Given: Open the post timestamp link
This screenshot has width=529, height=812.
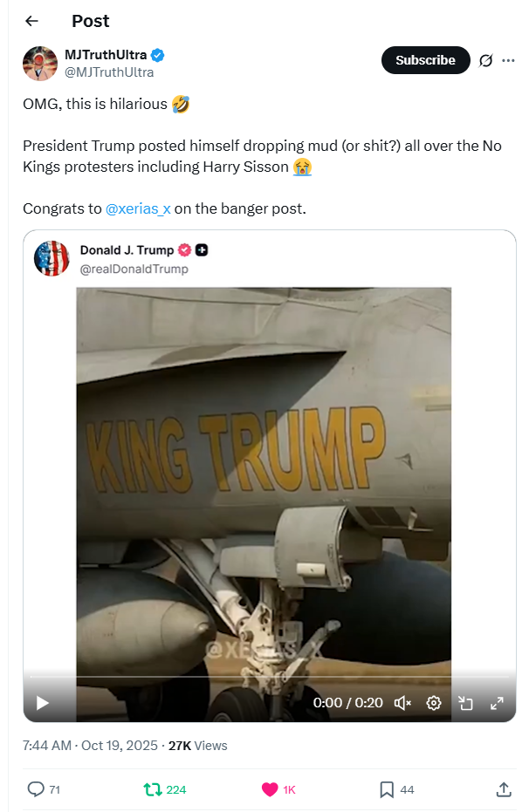Looking at the screenshot, I should [91, 745].
